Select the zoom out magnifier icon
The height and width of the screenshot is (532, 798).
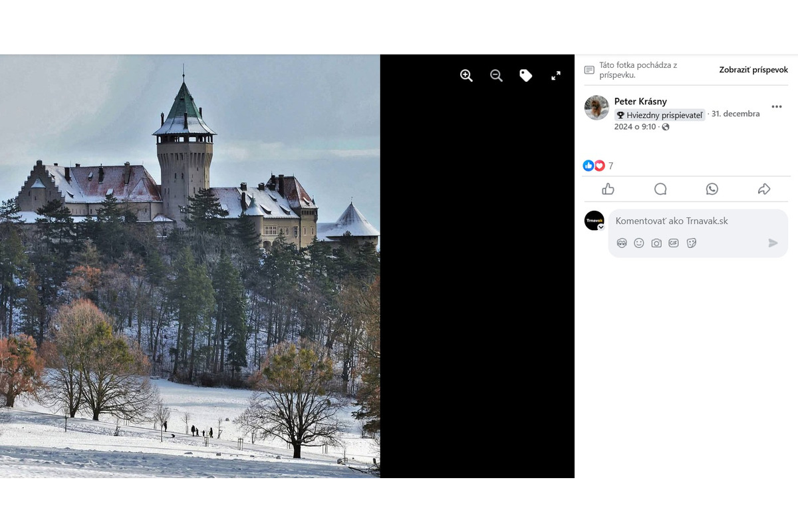(496, 75)
